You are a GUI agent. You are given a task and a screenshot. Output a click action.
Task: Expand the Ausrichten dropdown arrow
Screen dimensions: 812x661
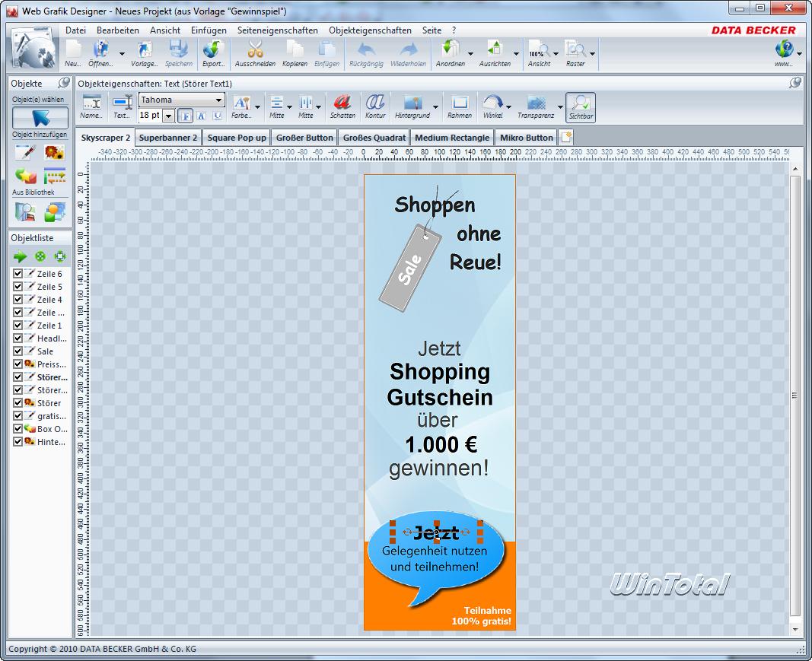coord(516,54)
